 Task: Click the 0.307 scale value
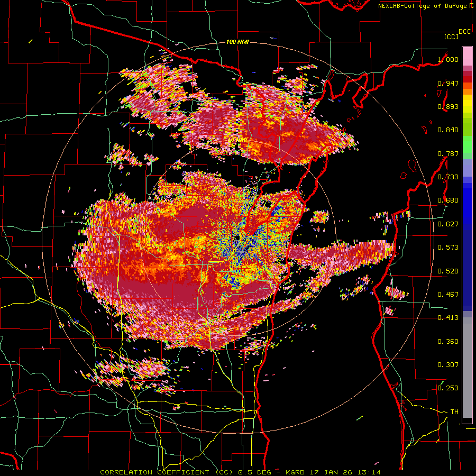pyautogui.click(x=448, y=365)
